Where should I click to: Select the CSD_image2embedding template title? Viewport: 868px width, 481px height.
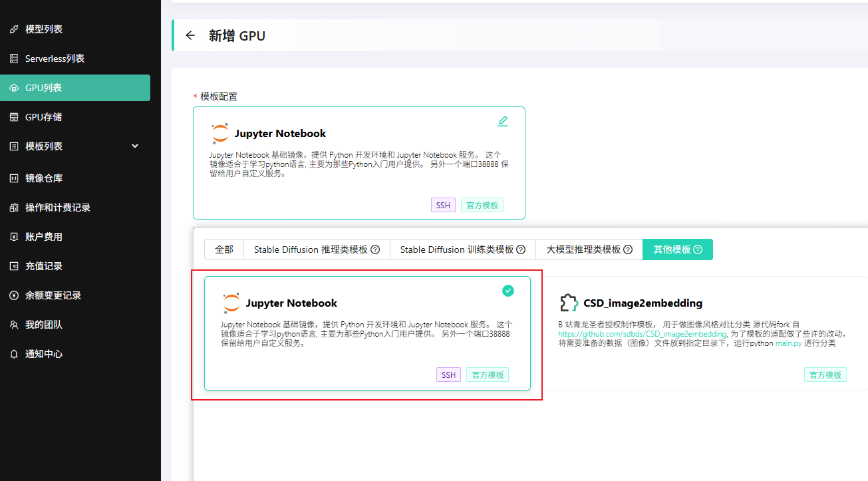(x=643, y=303)
